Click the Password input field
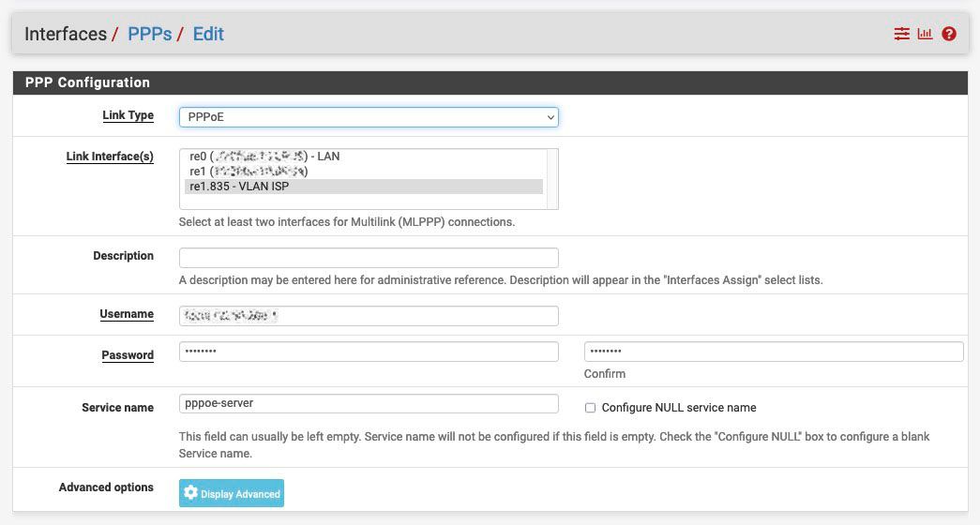 tap(369, 352)
